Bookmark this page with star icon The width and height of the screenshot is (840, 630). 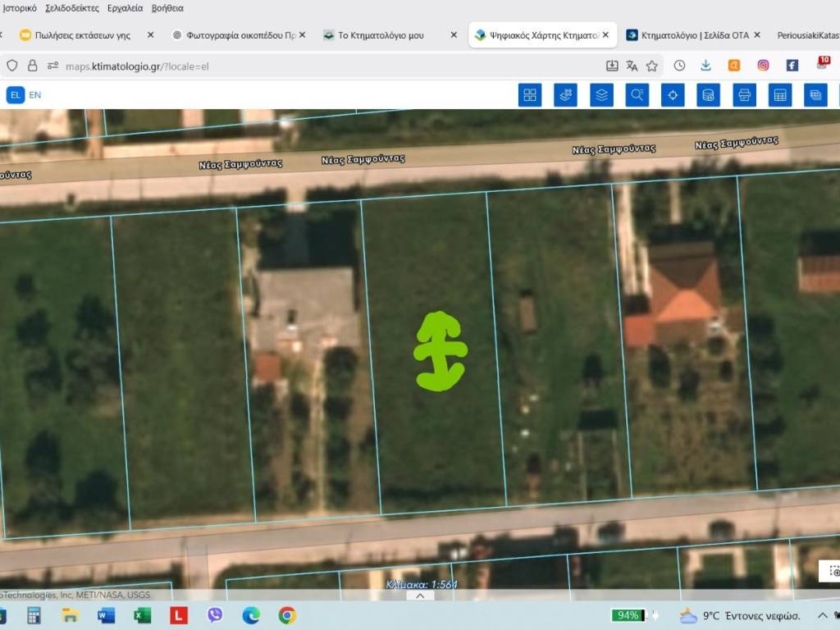tap(652, 66)
